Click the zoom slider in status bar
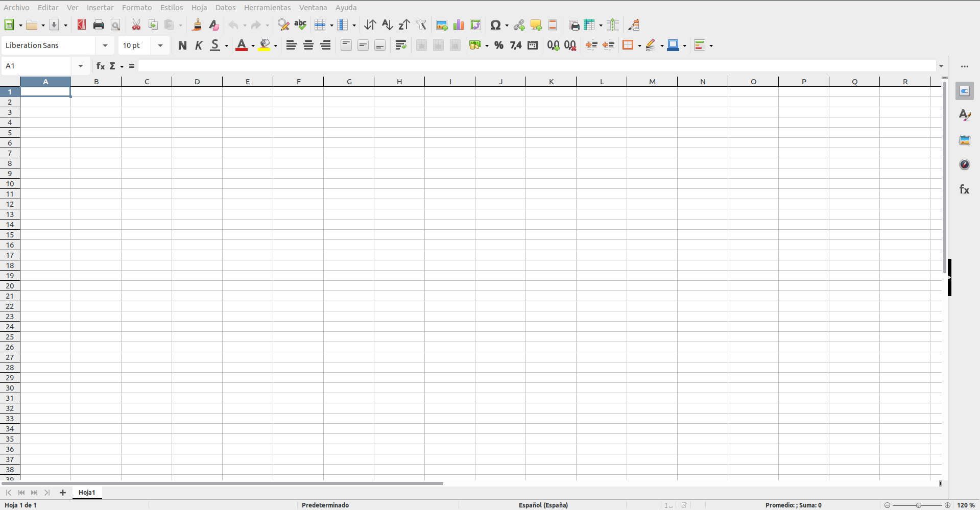This screenshot has height=510, width=980. tap(918, 505)
